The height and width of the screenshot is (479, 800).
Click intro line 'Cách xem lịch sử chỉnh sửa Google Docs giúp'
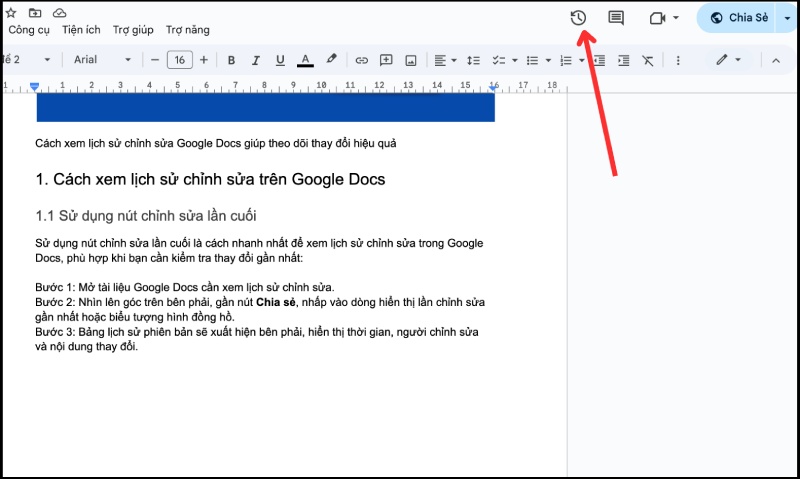pyautogui.click(x=216, y=143)
